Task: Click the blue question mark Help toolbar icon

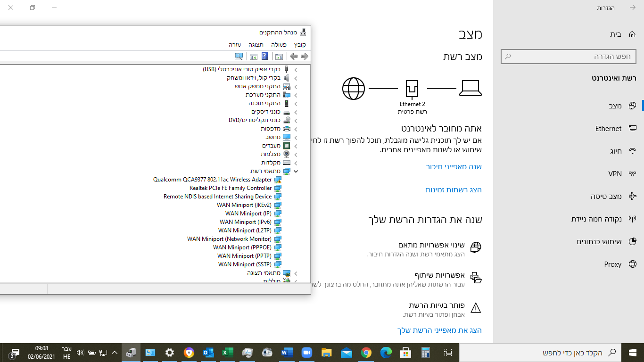Action: point(264,57)
